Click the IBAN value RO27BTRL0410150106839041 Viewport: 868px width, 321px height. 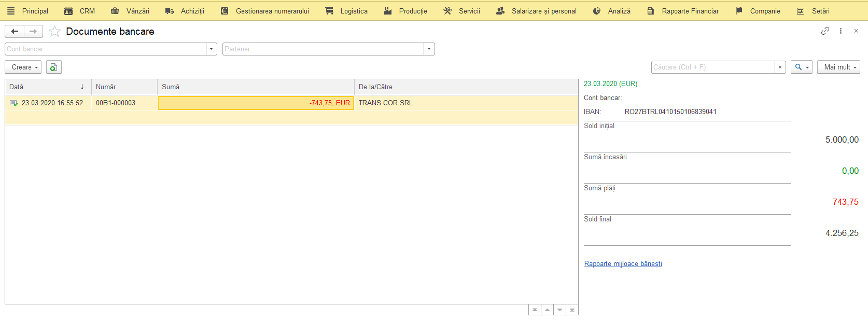(x=670, y=112)
